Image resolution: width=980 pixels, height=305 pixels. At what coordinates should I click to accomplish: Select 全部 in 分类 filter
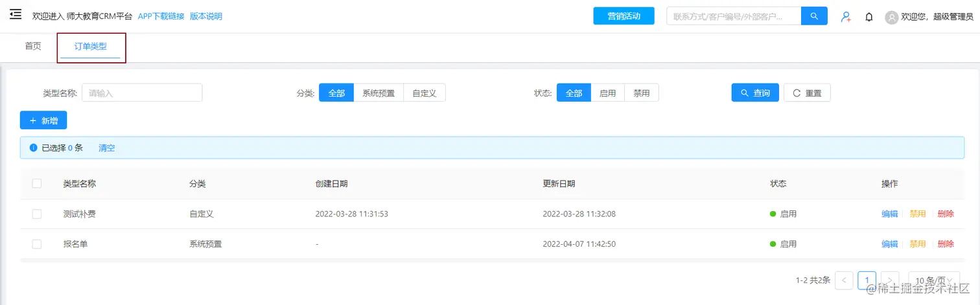(x=336, y=93)
